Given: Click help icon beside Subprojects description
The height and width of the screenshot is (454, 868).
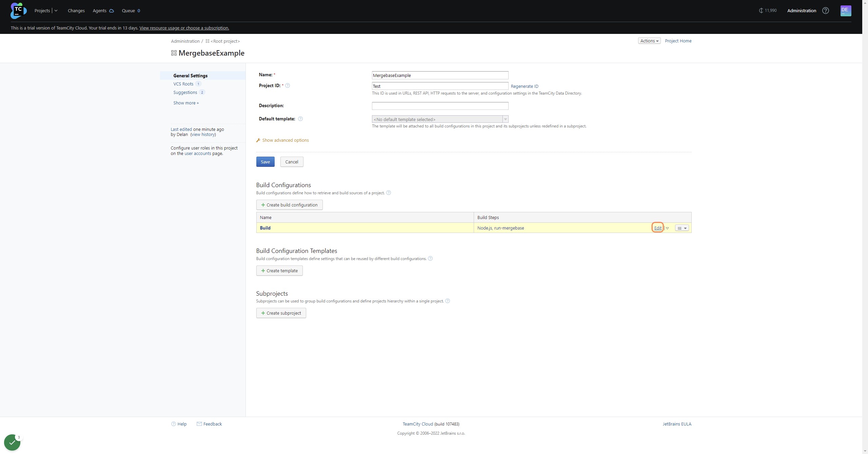Looking at the screenshot, I should pyautogui.click(x=448, y=301).
